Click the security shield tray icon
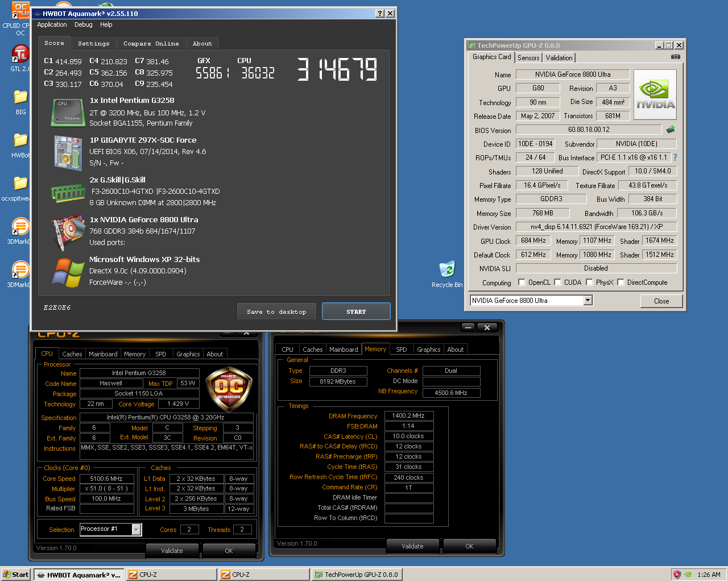728x582 pixels. 677,575
